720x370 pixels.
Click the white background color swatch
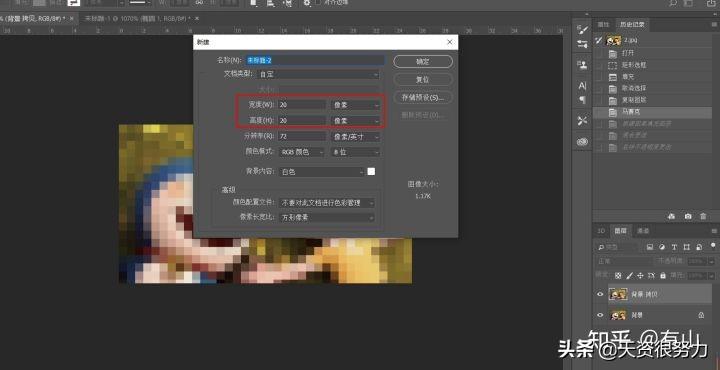coord(371,171)
